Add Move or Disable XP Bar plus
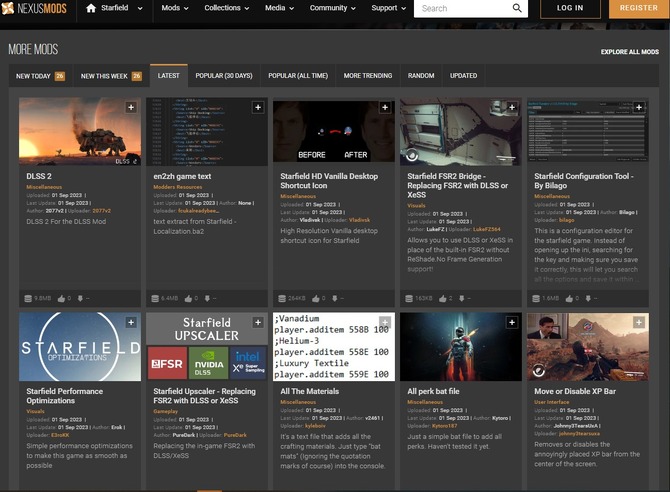The width and height of the screenshot is (670, 492). pos(639,322)
